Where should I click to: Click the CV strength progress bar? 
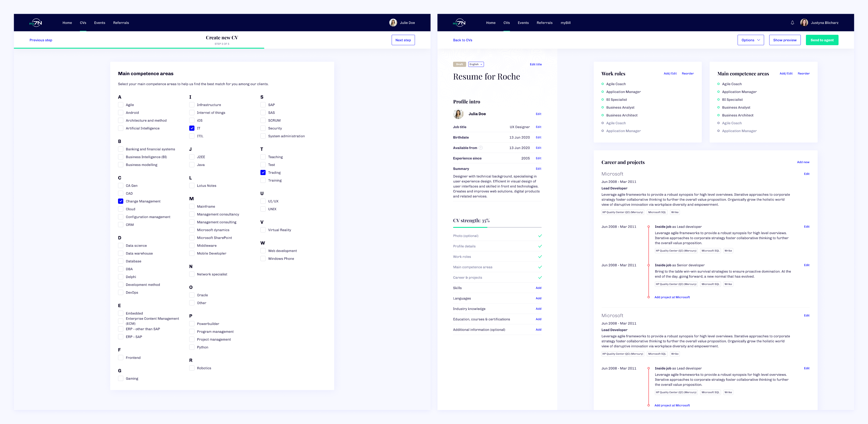click(497, 227)
